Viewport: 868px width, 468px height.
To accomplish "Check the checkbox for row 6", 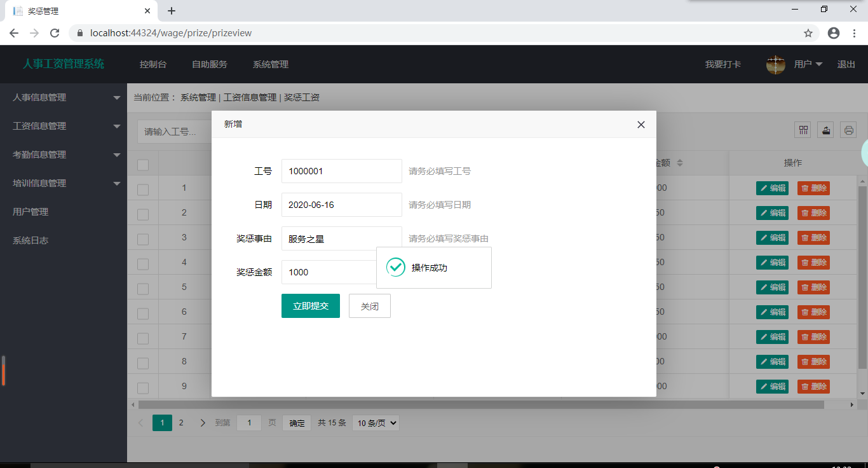I will pyautogui.click(x=143, y=313).
